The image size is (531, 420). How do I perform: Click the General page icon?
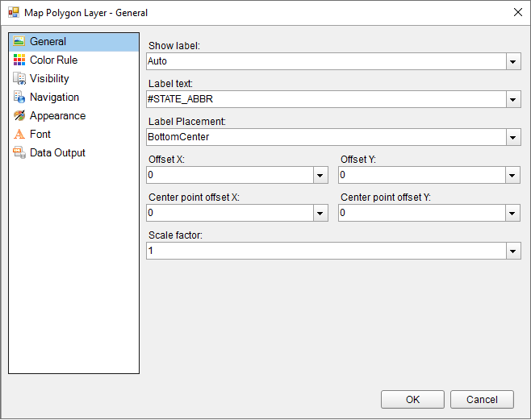[19, 41]
